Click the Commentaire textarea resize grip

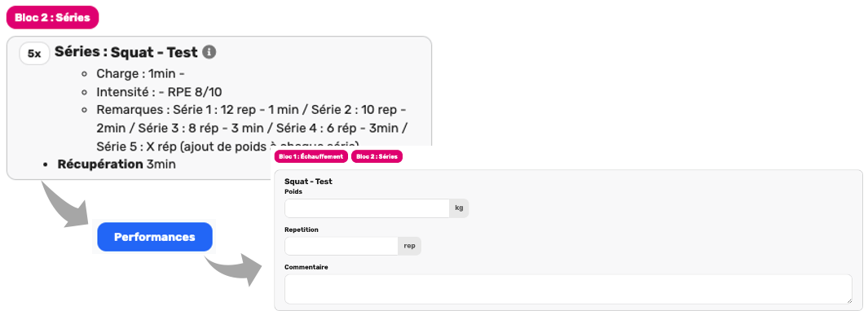848,300
